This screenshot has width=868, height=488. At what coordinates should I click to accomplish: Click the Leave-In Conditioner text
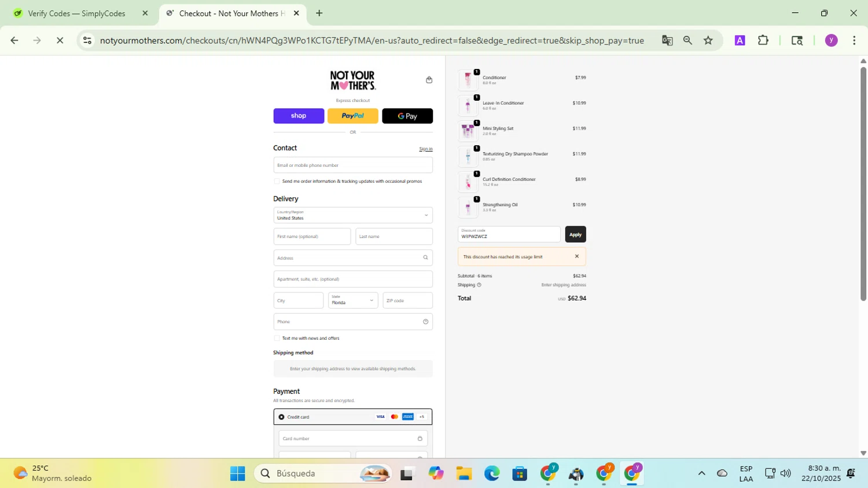point(503,103)
